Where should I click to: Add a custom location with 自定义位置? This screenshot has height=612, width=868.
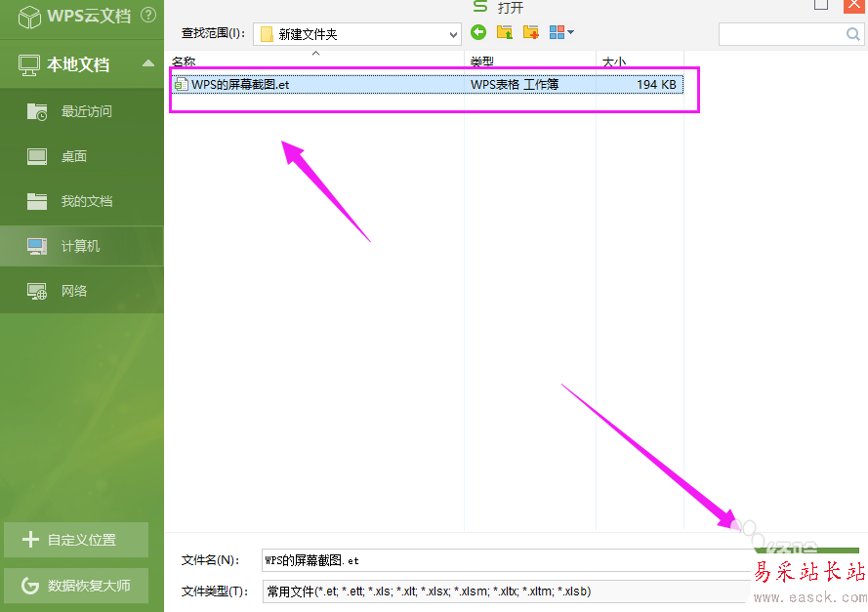point(76,540)
